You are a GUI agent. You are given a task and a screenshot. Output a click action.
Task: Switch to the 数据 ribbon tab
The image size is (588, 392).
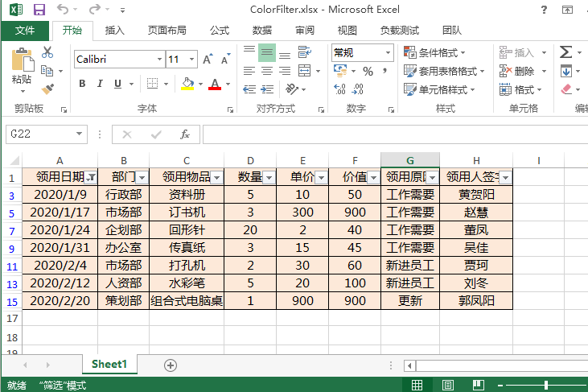pos(262,31)
